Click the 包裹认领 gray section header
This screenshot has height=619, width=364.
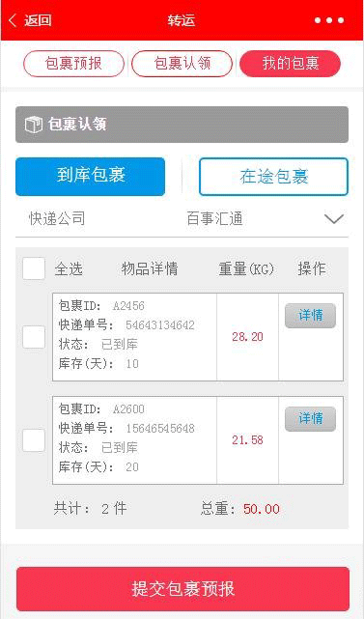pos(182,125)
